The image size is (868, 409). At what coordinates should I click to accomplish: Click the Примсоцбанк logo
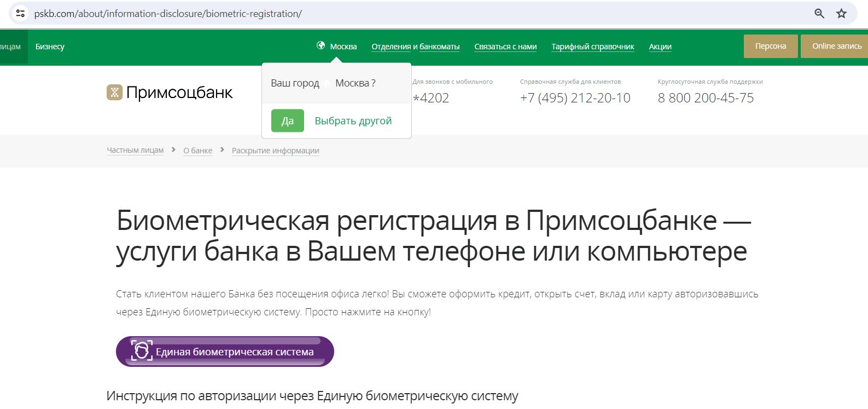point(170,93)
